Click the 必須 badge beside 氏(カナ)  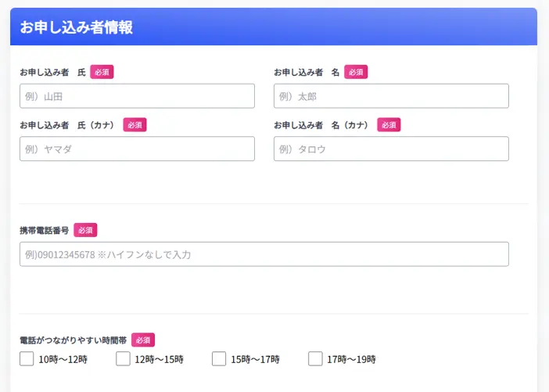135,124
